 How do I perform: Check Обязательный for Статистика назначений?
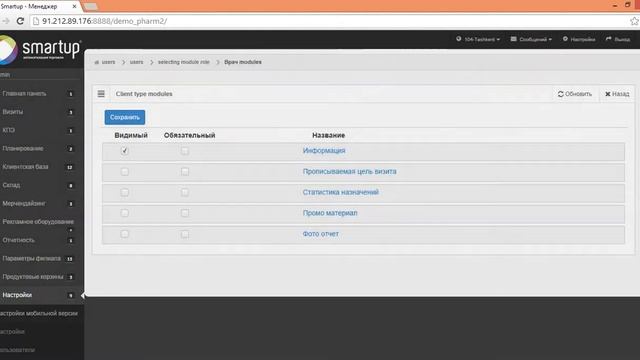click(185, 192)
